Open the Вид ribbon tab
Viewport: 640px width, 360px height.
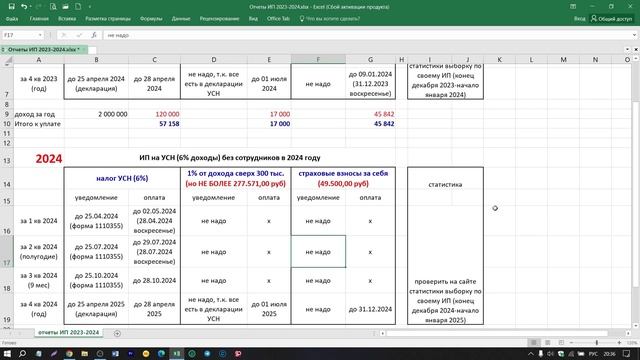pyautogui.click(x=253, y=19)
